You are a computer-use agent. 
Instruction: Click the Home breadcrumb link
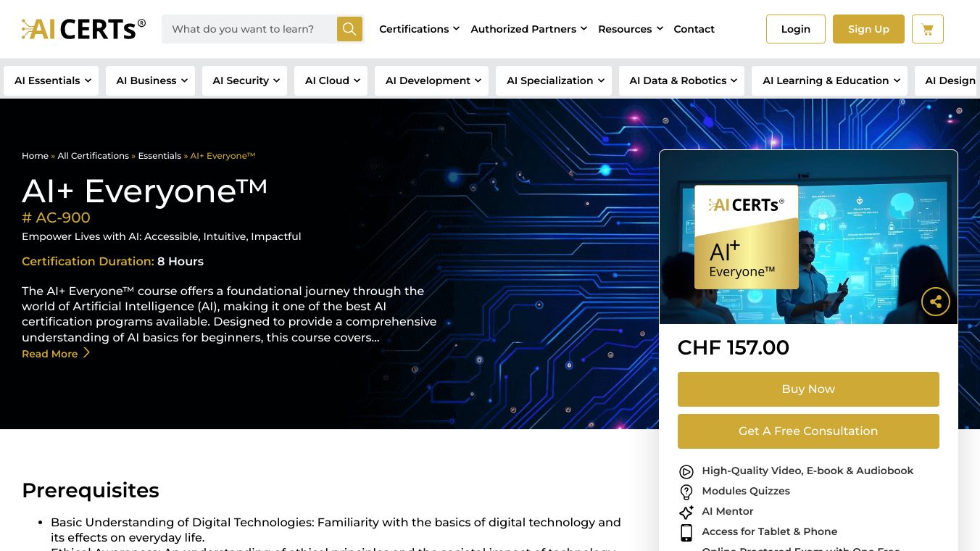[x=35, y=156]
